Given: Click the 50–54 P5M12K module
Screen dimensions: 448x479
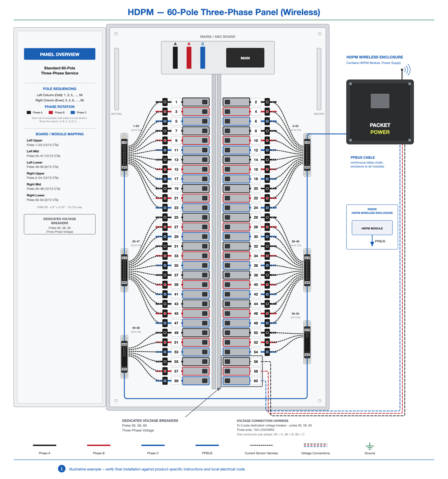Looking at the screenshot, I should click(x=307, y=342).
